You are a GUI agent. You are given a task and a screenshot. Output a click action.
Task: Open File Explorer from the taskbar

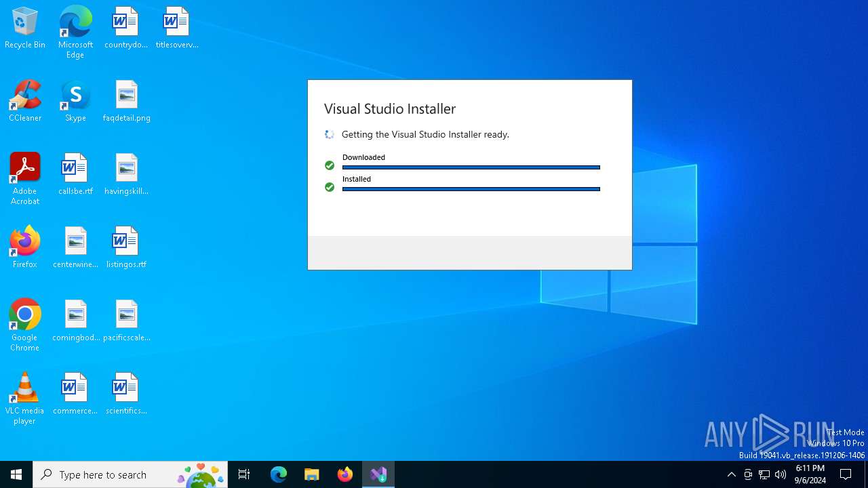(x=312, y=474)
